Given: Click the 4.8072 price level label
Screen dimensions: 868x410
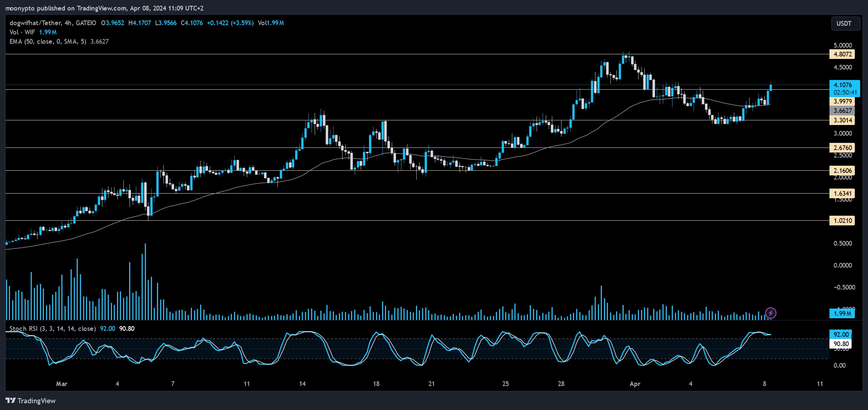Looking at the screenshot, I should click(x=842, y=54).
